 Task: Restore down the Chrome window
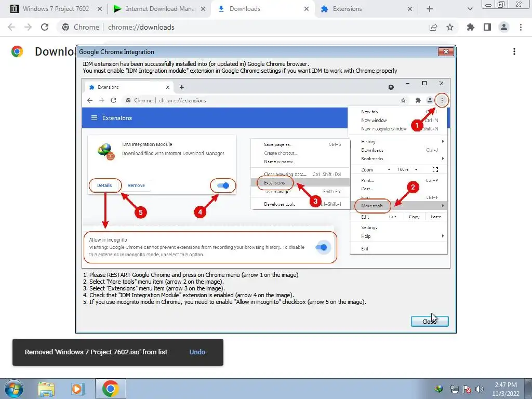[x=501, y=5]
